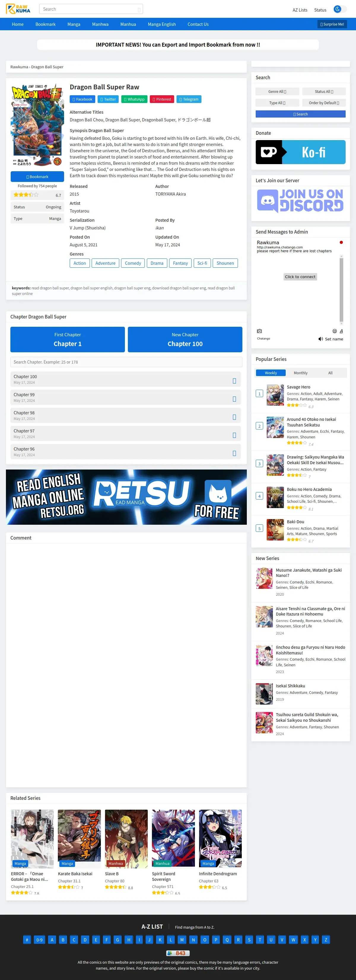This screenshot has height=980, width=356.
Task: Open New Chapter, Chapter 100
Action: [185, 339]
